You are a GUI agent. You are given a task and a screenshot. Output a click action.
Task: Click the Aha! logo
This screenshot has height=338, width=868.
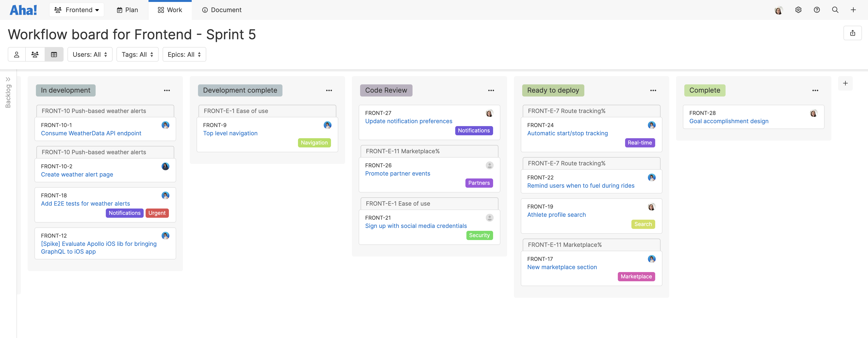click(x=23, y=10)
